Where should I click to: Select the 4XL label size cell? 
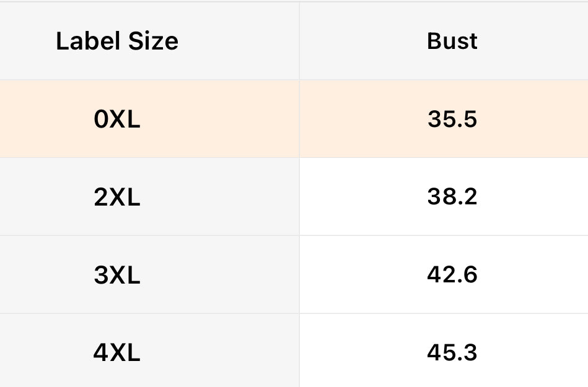tap(117, 353)
